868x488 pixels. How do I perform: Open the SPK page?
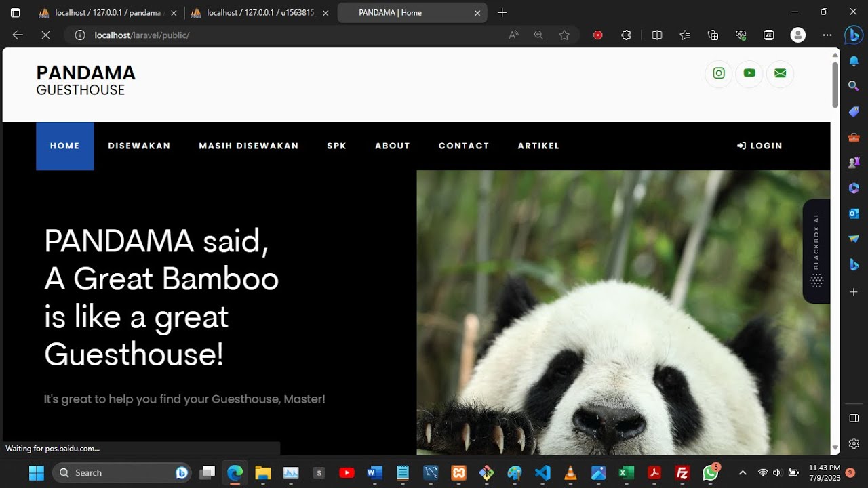click(337, 146)
